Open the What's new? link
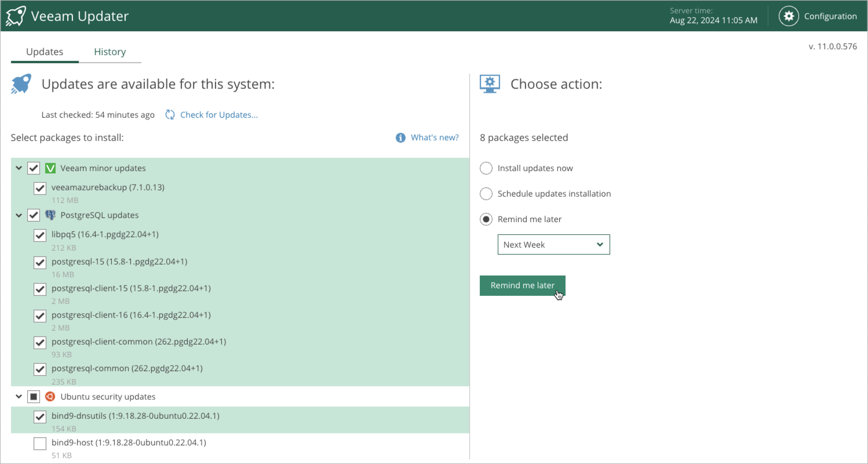The width and height of the screenshot is (868, 464). (434, 137)
